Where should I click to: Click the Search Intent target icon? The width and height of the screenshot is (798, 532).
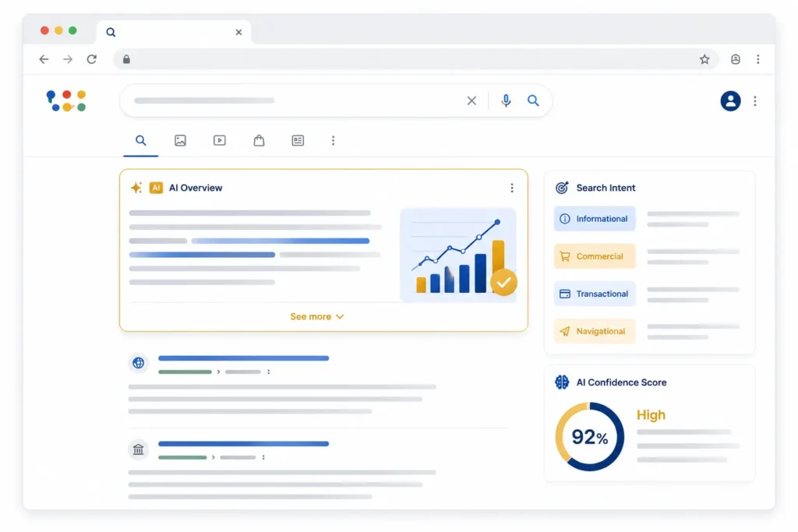click(562, 188)
